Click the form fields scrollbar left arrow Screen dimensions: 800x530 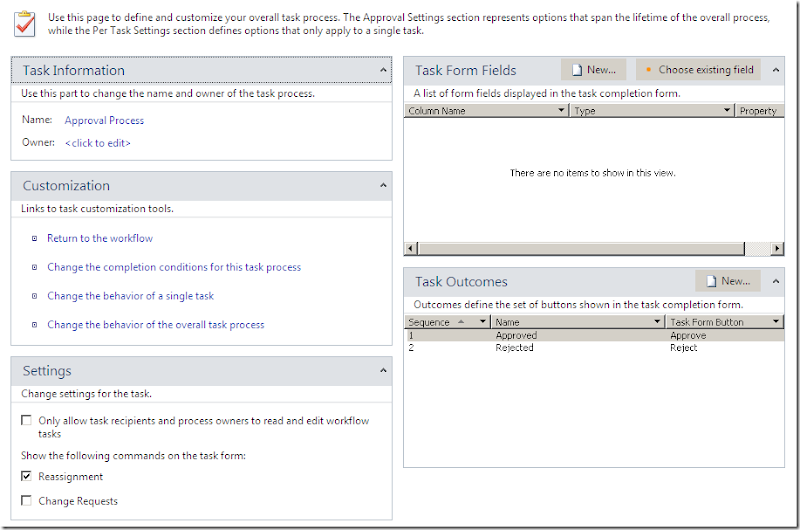[411, 248]
